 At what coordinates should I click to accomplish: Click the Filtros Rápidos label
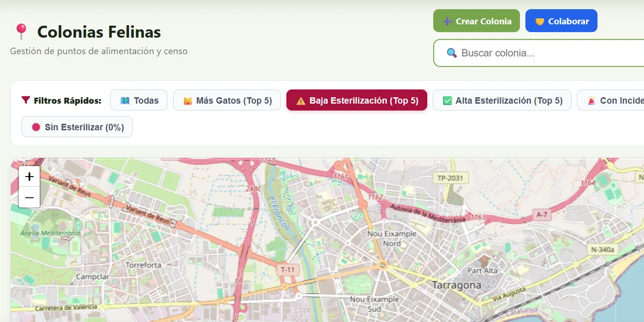68,100
